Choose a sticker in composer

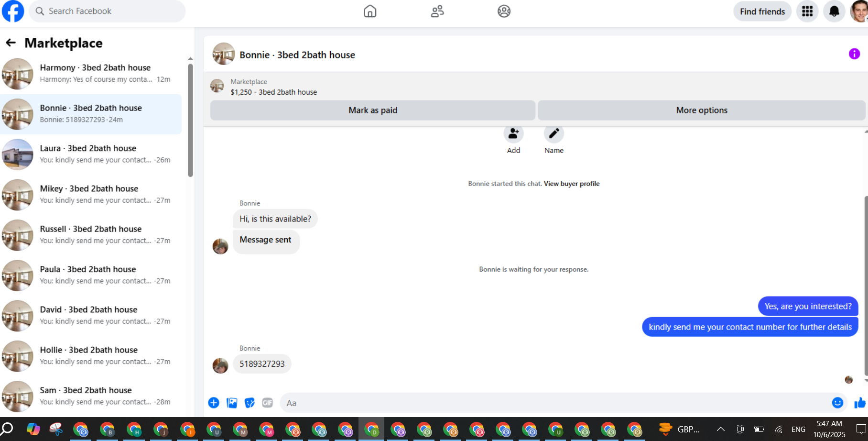point(250,403)
